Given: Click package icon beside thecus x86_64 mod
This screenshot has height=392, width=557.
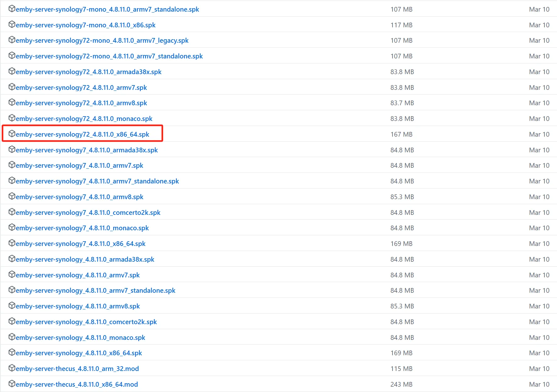Looking at the screenshot, I should click(x=12, y=384).
